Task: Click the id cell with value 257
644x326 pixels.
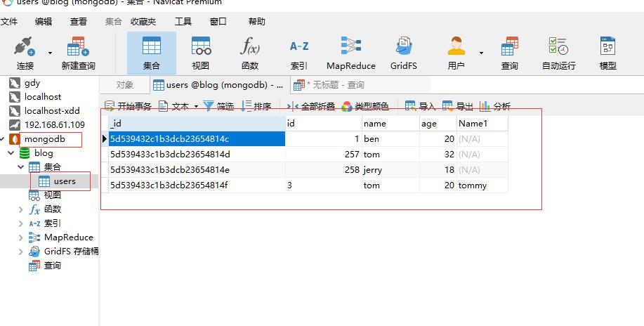Action: point(324,155)
